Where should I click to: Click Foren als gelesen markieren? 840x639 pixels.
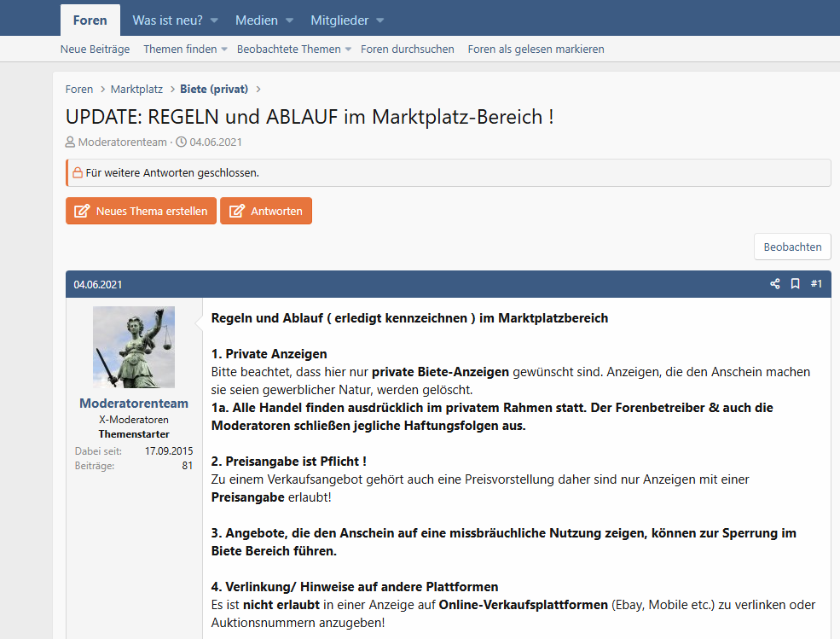click(536, 49)
